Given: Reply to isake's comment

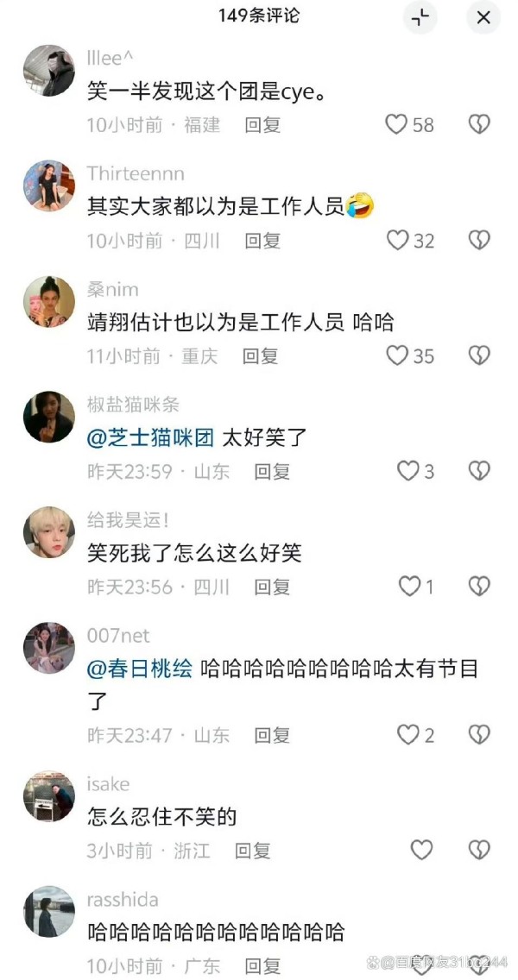Looking at the screenshot, I should click(253, 850).
